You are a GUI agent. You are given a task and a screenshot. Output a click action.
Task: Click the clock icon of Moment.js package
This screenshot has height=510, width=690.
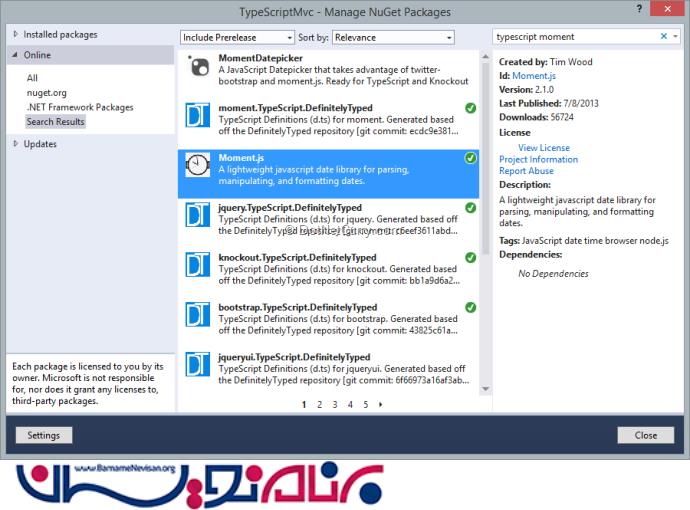point(198,165)
